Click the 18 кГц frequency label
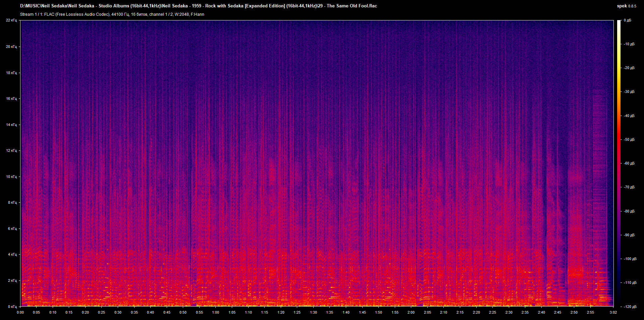Image resolution: width=644 pixels, height=320 pixels. (11, 73)
